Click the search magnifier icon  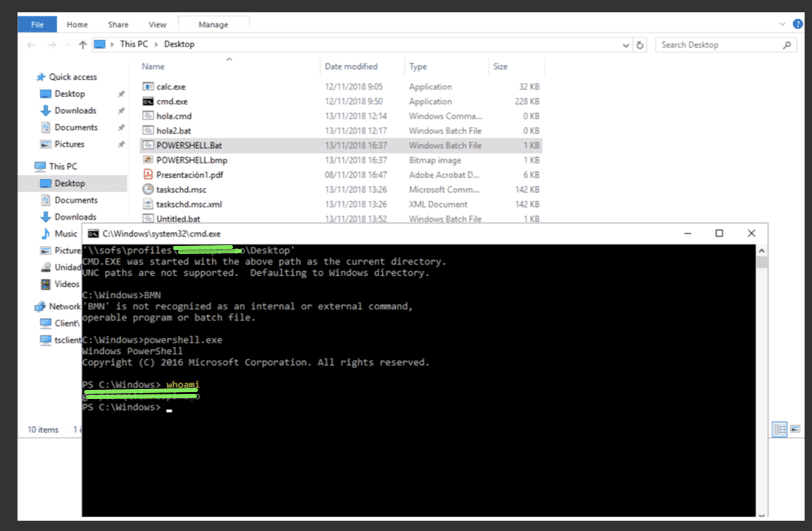(787, 45)
